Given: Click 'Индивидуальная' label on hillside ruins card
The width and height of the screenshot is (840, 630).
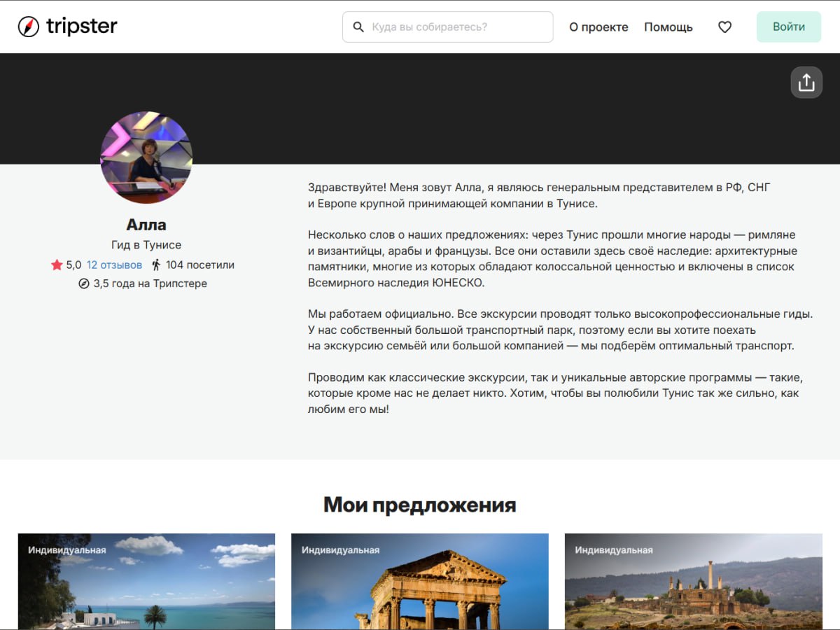Looking at the screenshot, I should click(614, 550).
